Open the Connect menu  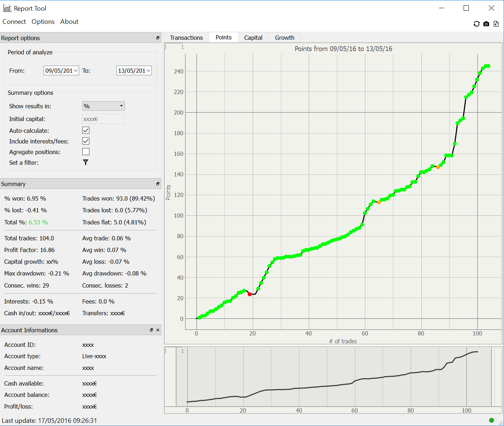click(x=14, y=22)
